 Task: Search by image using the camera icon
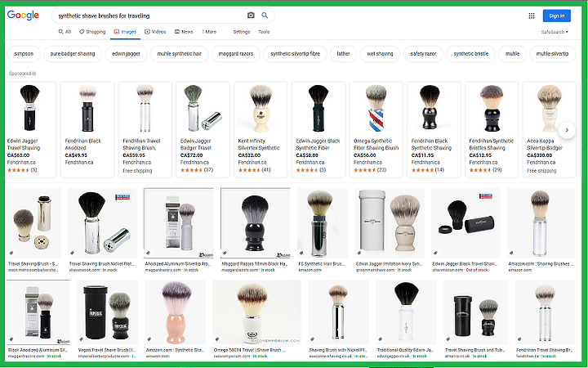[251, 16]
